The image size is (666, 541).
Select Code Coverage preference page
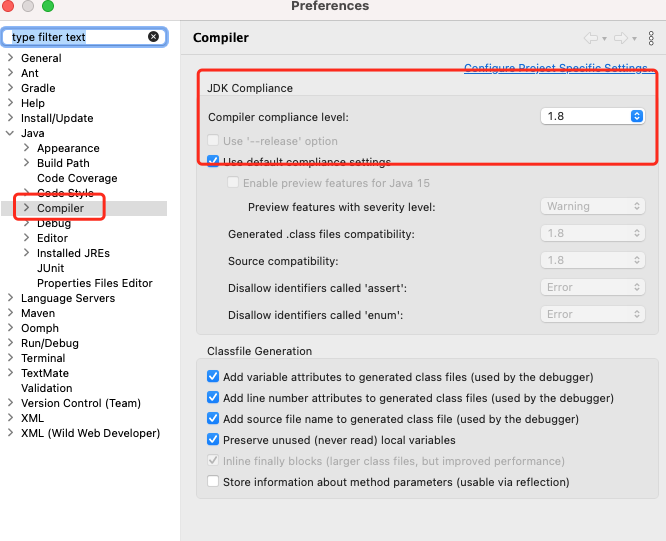[x=77, y=178]
